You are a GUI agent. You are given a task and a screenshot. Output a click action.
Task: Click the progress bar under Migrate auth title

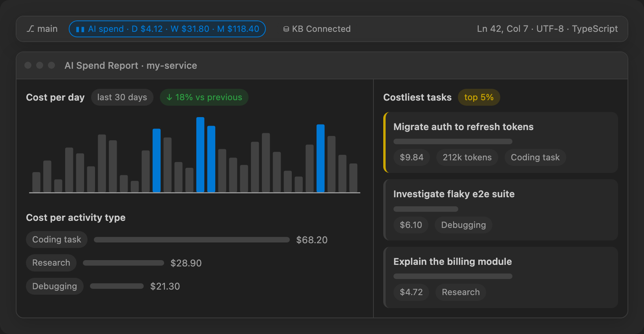[x=453, y=141]
